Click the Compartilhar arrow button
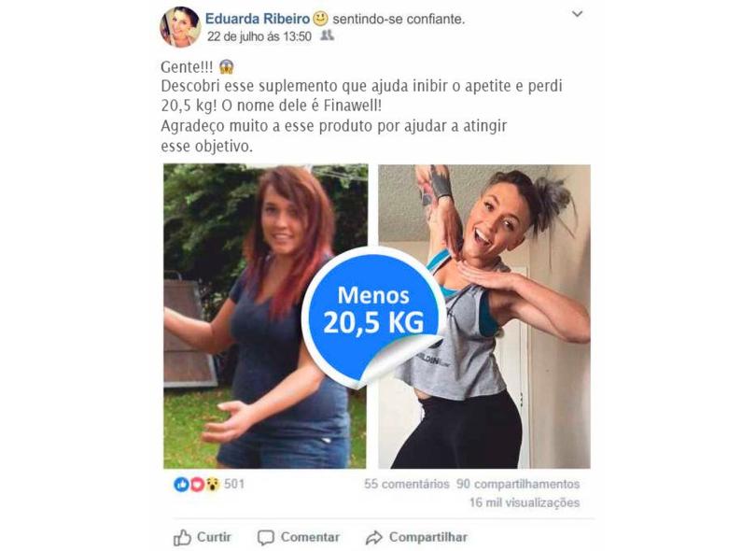The height and width of the screenshot is (551, 756). point(416,538)
